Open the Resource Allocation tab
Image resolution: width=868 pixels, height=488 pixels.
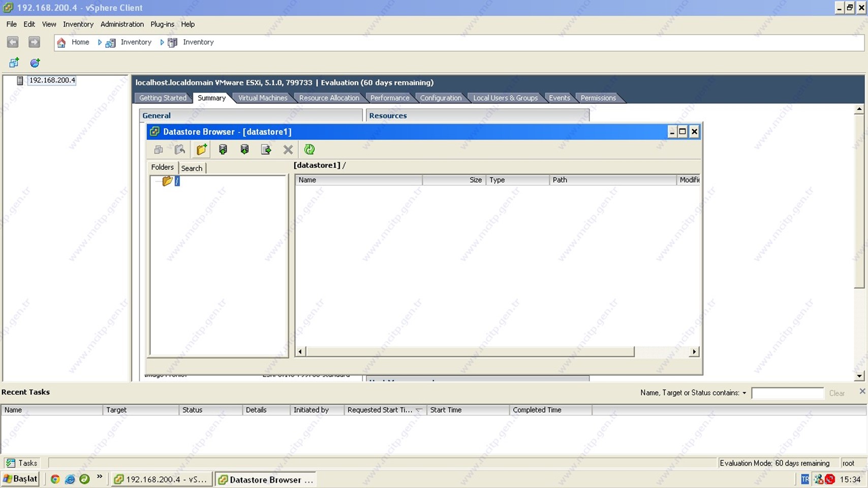(329, 98)
